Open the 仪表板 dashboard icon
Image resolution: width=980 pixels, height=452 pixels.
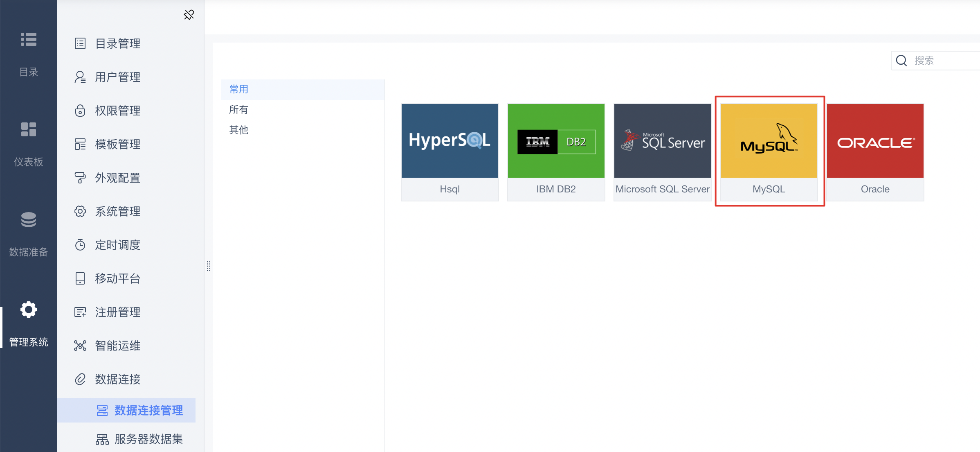[x=29, y=129]
